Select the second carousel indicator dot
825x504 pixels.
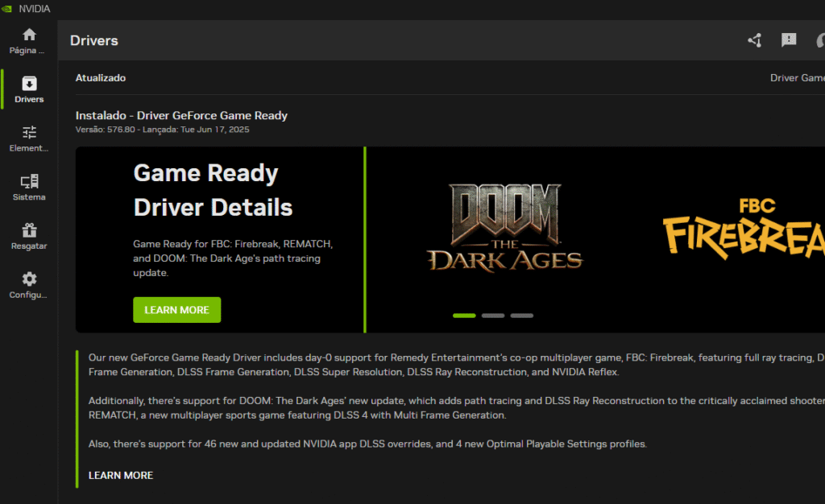tap(493, 316)
